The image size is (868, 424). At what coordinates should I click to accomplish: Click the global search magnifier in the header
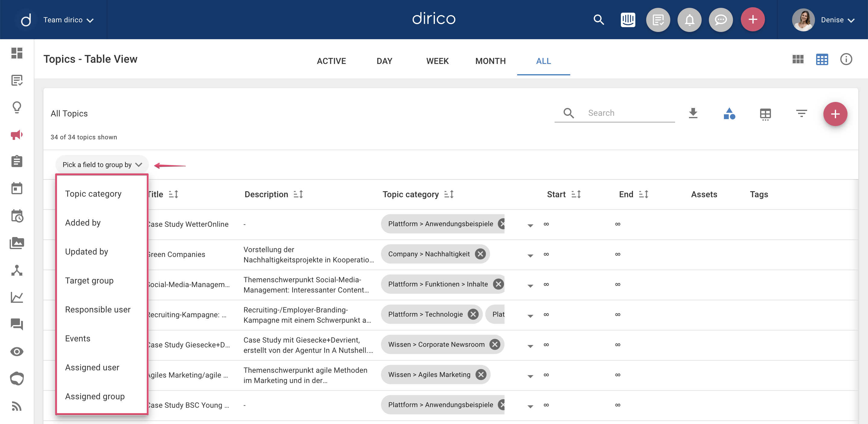(599, 20)
